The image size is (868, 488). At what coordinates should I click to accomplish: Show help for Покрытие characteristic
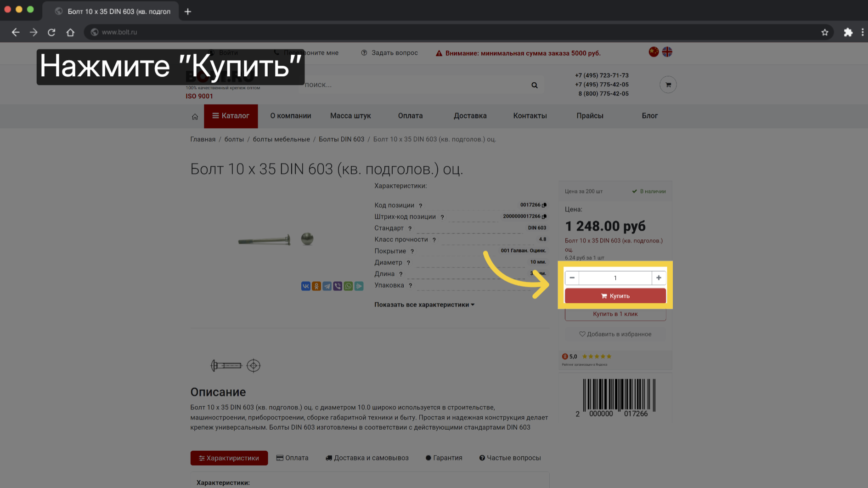(412, 251)
